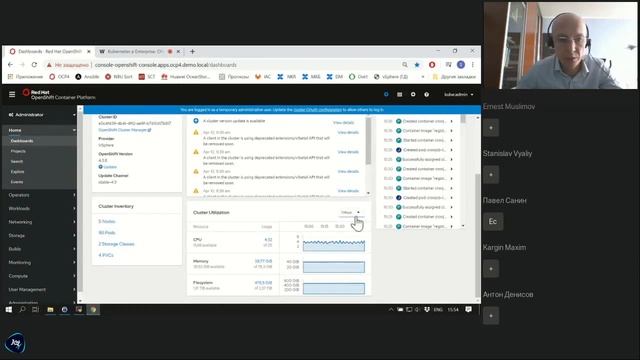Open the vSphere bookmark

391,77
